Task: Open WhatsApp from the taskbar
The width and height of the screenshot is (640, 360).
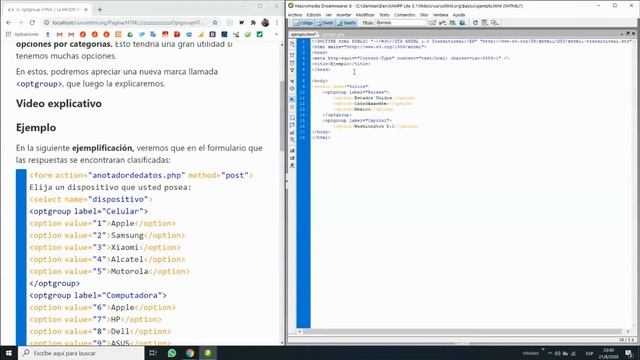Action: 172,353
